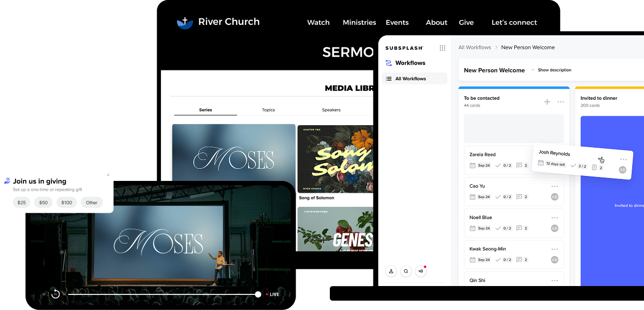
Task: Choose the $50 giving amount
Action: coord(44,202)
